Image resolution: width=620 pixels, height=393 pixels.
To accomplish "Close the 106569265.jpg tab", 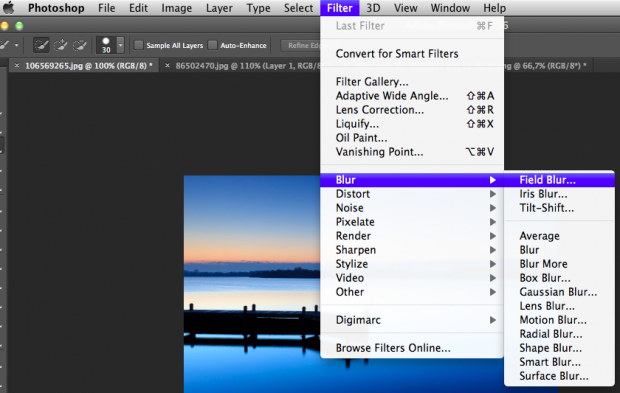I will tap(17, 66).
